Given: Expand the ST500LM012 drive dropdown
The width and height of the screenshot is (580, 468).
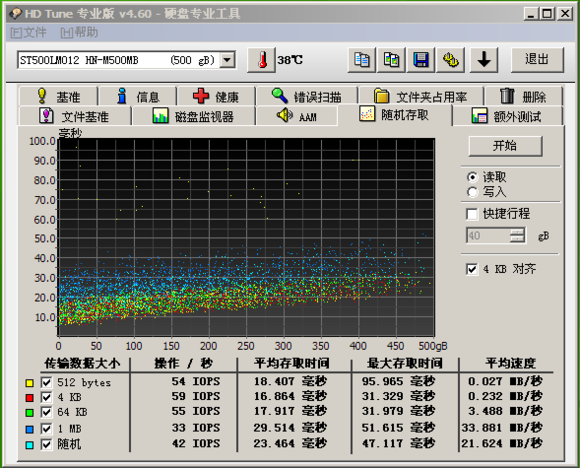Looking at the screenshot, I should click(x=227, y=60).
